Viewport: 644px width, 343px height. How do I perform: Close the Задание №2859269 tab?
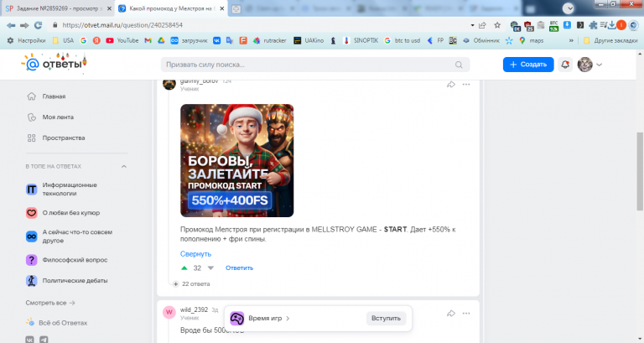[x=109, y=8]
